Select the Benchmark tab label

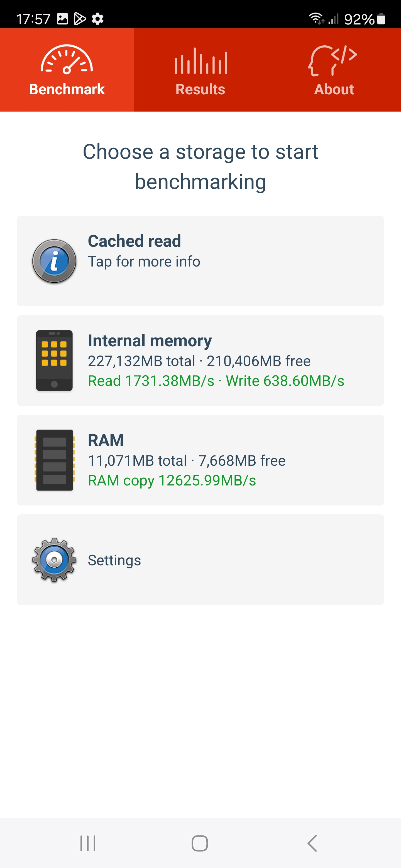[x=67, y=89]
